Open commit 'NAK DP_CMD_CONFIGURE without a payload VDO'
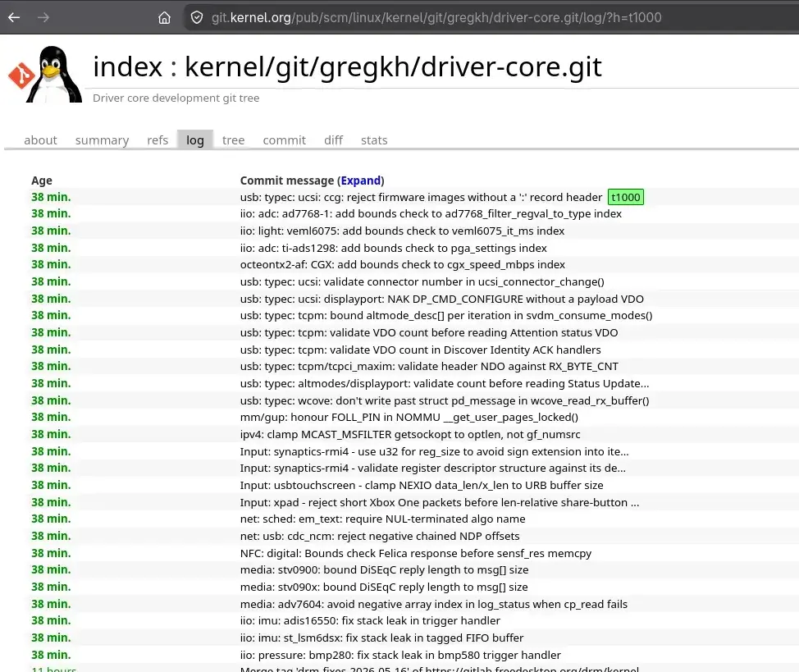Screen dimensions: 799x672 [442, 299]
